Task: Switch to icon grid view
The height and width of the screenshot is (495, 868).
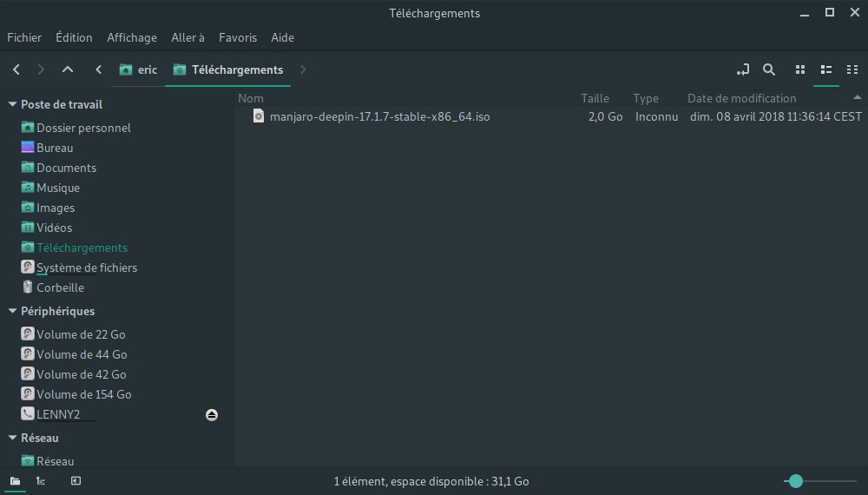Action: point(800,69)
